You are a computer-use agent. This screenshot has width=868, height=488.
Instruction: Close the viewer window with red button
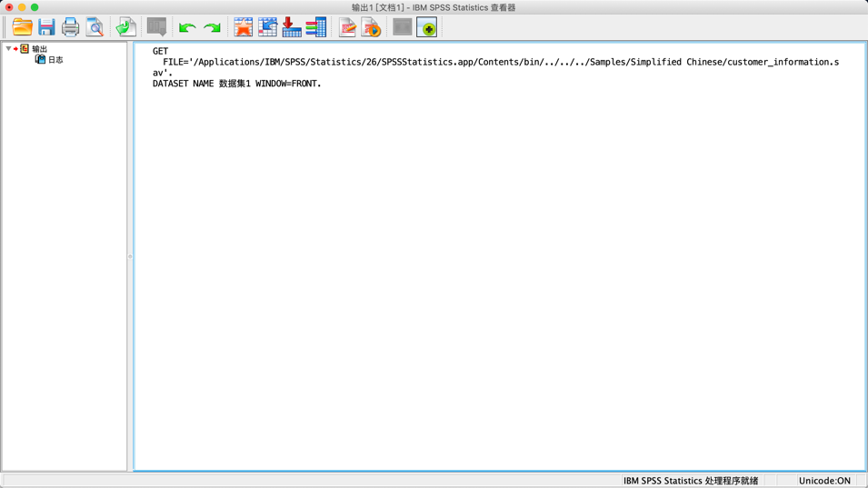[x=9, y=7]
